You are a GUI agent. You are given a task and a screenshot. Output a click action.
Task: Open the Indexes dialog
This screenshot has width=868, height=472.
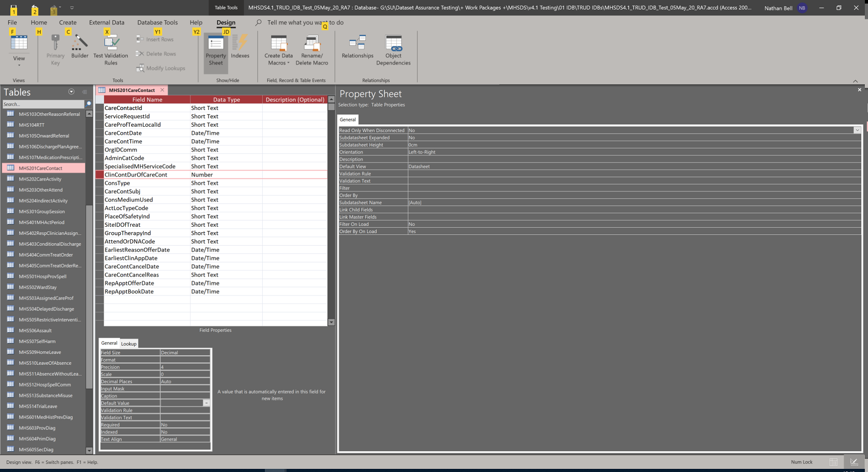(240, 47)
